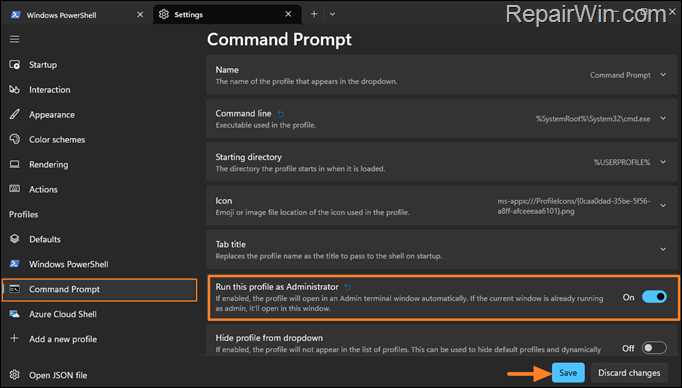Image resolution: width=682 pixels, height=388 pixels.
Task: Click the Command Prompt name value
Action: click(620, 75)
